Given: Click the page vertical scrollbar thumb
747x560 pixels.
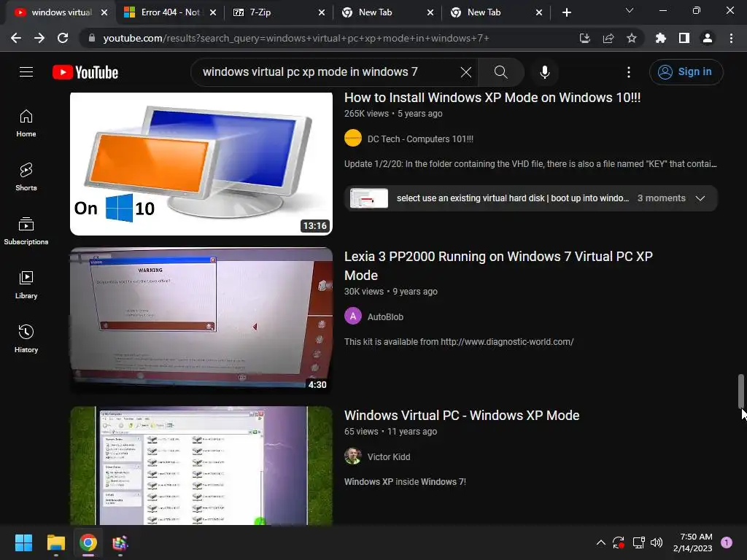Looking at the screenshot, I should click(741, 392).
